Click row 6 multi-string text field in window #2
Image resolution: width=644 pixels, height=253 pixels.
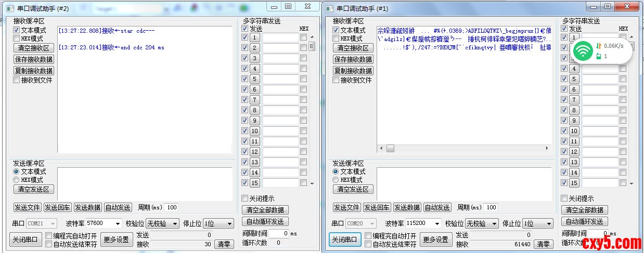tap(280, 89)
